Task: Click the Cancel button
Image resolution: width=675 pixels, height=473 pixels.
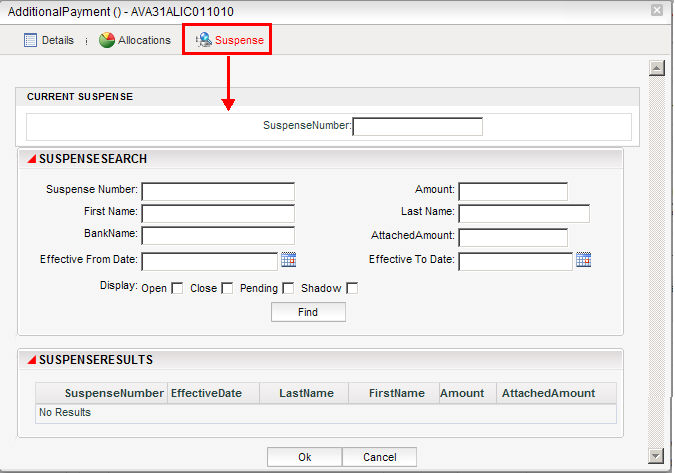Action: [379, 457]
